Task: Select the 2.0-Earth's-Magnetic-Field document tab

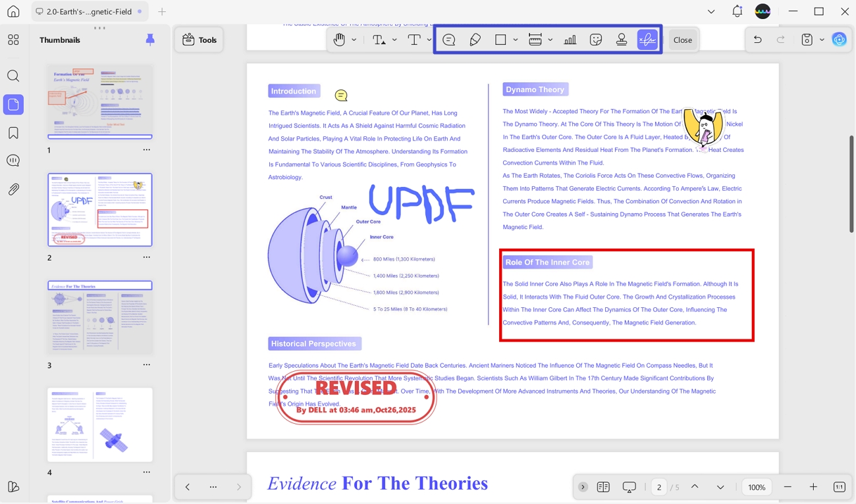Action: click(x=89, y=11)
